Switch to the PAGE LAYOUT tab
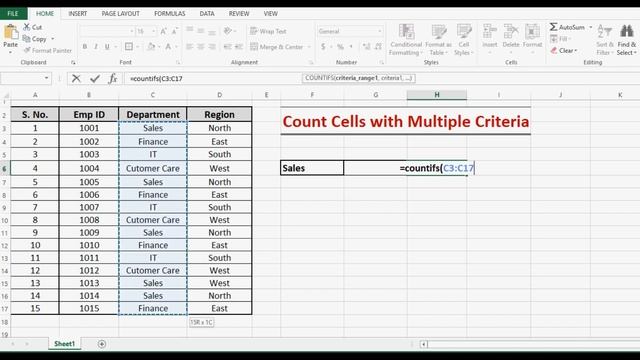The width and height of the screenshot is (640, 360). (x=120, y=13)
